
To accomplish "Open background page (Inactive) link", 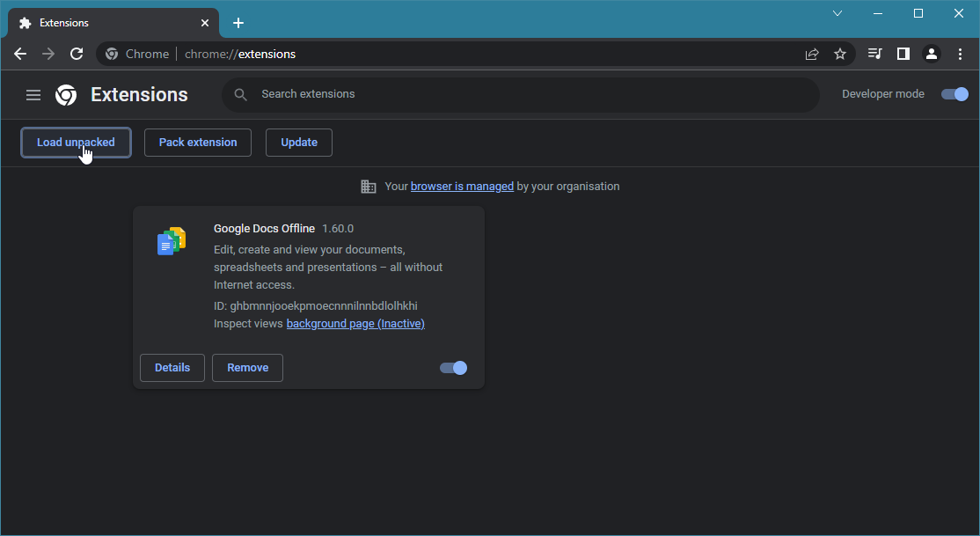I will point(355,323).
